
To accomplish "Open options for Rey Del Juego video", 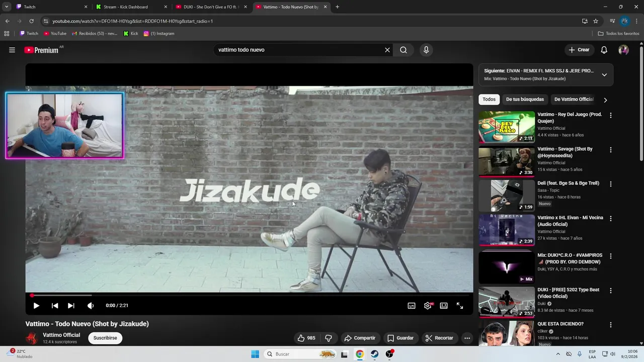I will pyautogui.click(x=611, y=115).
